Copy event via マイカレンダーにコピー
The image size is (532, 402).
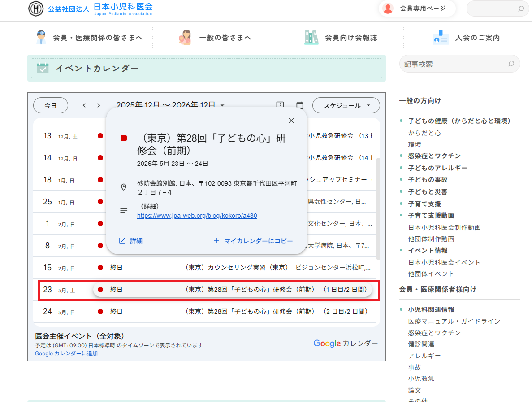tap(255, 241)
